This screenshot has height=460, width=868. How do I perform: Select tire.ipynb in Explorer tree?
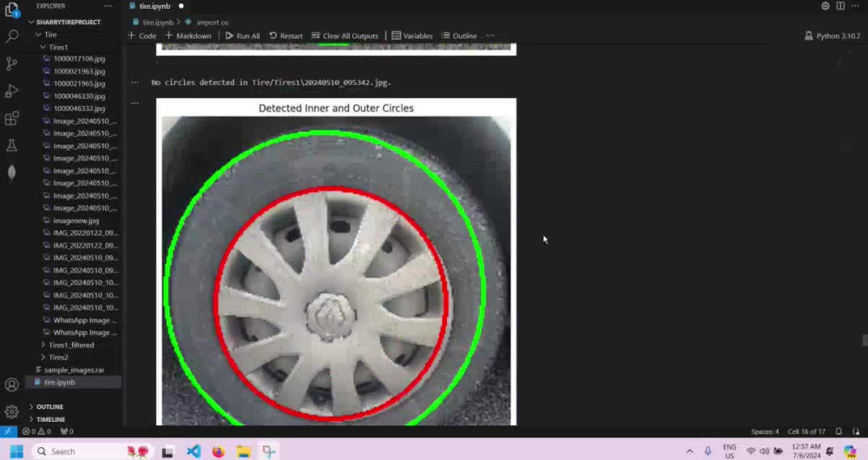coord(59,382)
